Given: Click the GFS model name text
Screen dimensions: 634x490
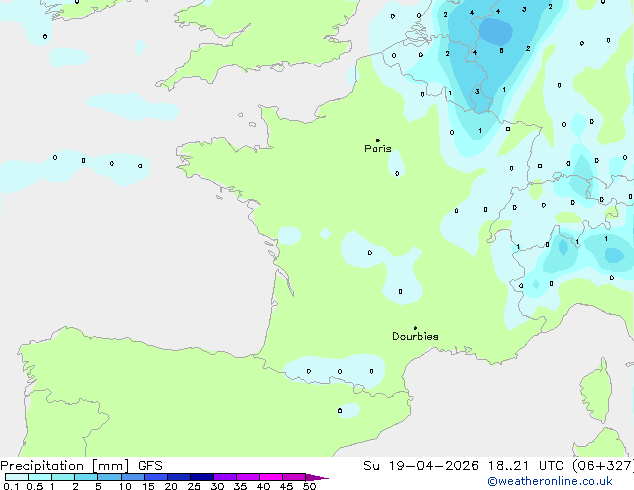Looking at the screenshot, I should [150, 466].
